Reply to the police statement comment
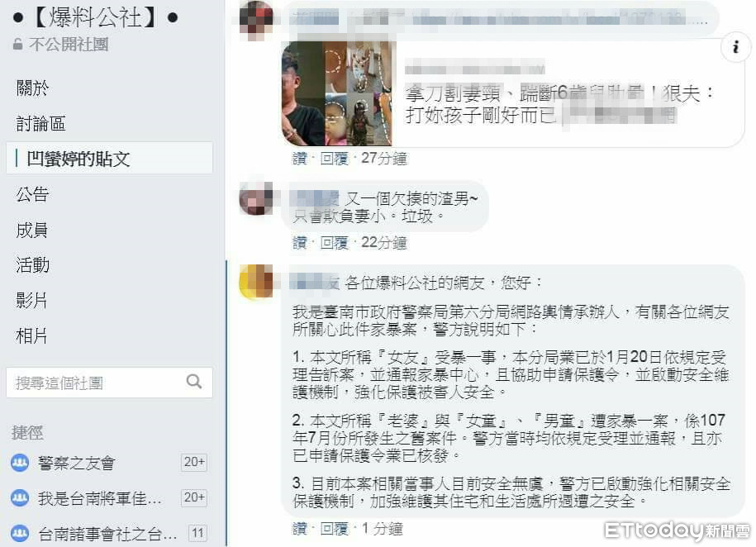This screenshot has width=756, height=547. (x=334, y=529)
